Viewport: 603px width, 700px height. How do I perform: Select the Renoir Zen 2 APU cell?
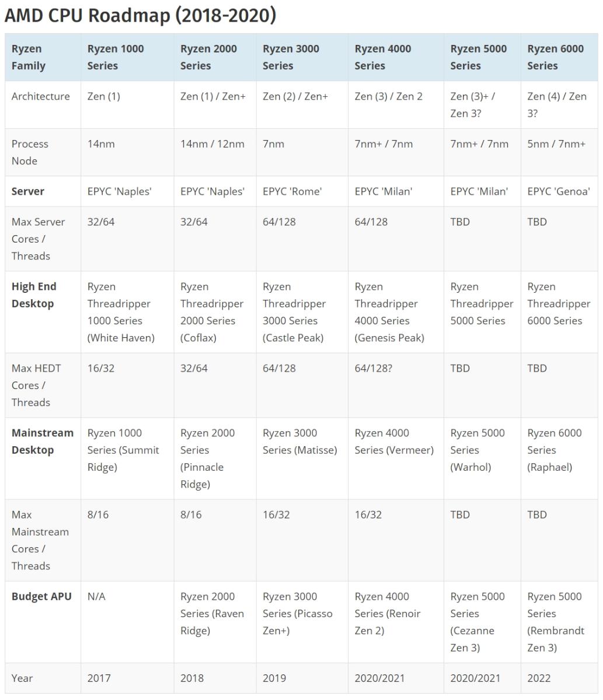pyautogui.click(x=388, y=614)
